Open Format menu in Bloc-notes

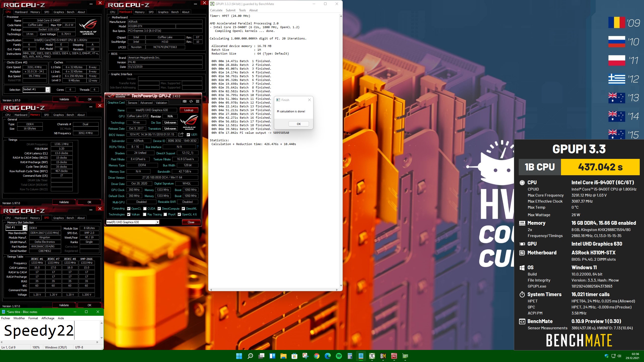point(33,318)
